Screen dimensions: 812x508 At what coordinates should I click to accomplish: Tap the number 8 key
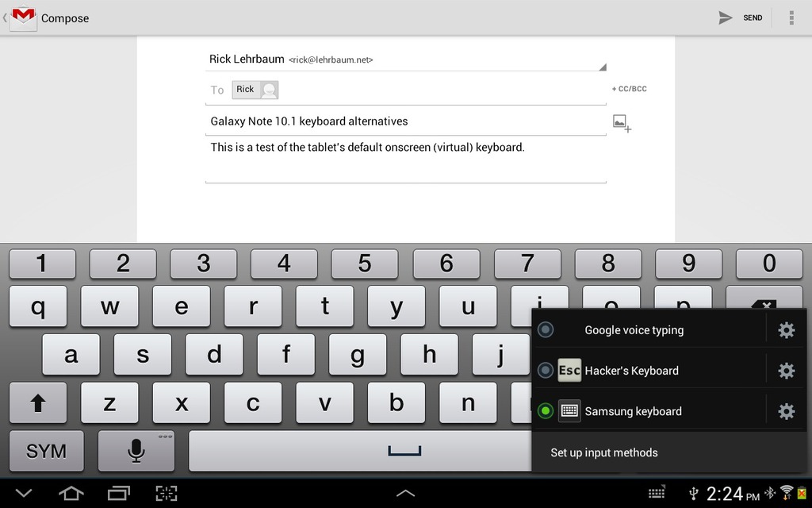click(608, 264)
